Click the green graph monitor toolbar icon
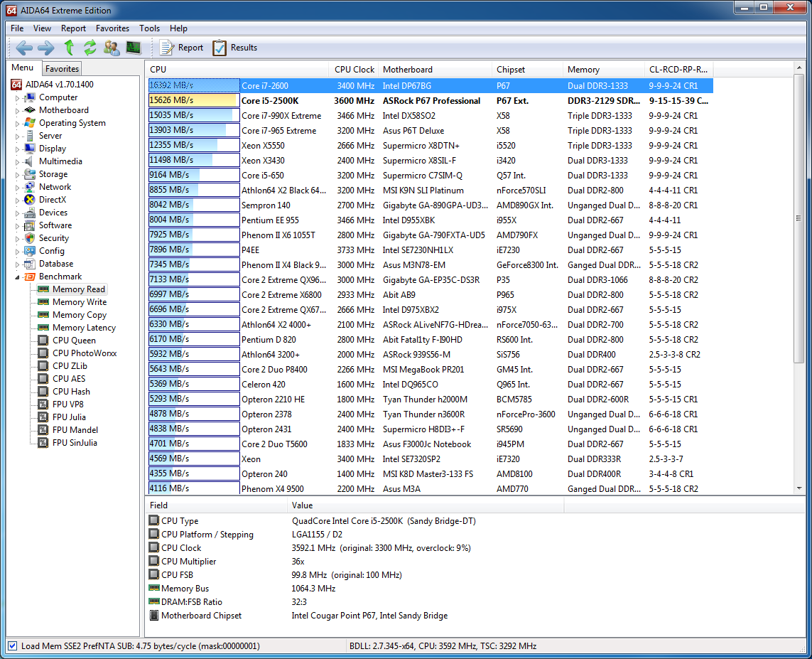 pos(134,48)
